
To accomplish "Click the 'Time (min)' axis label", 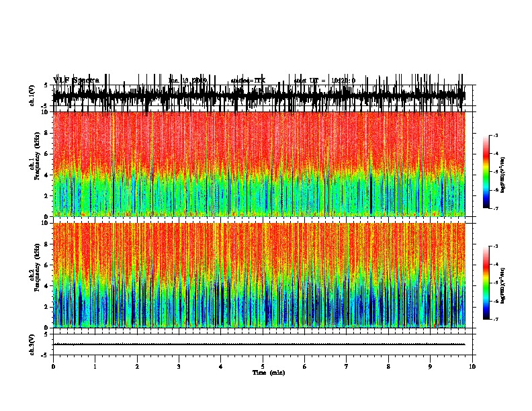I will (269, 373).
